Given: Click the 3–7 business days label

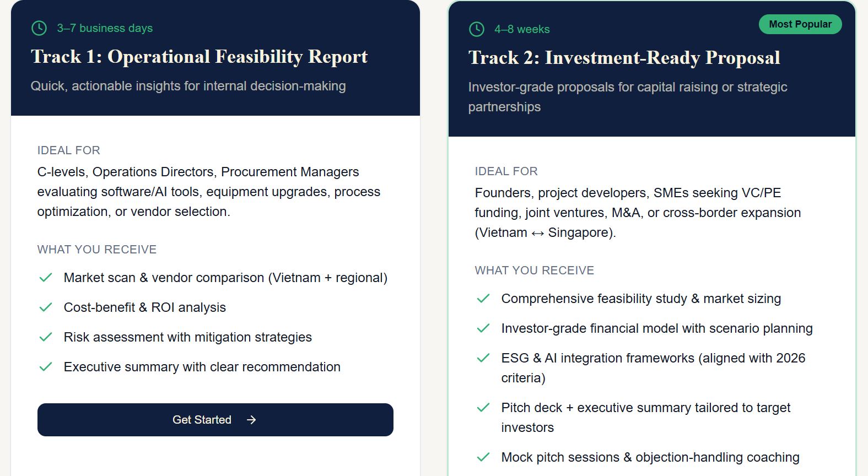Looking at the screenshot, I should [x=105, y=28].
